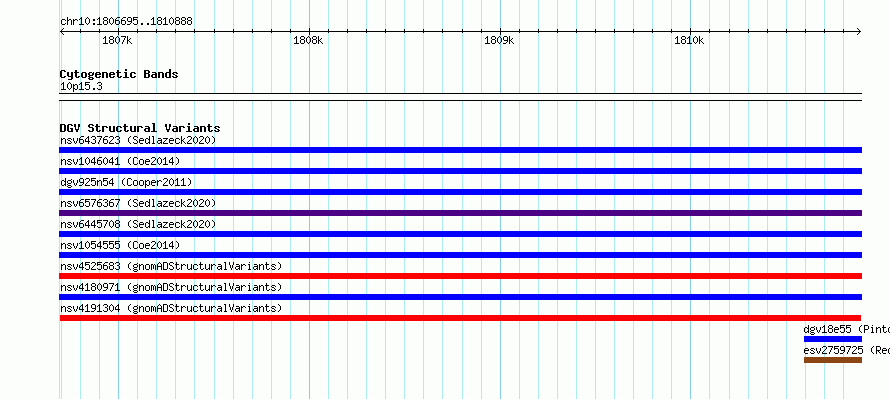890x399 pixels.
Task: Click the Cytogenetic Bands track heading
Action: (x=119, y=74)
